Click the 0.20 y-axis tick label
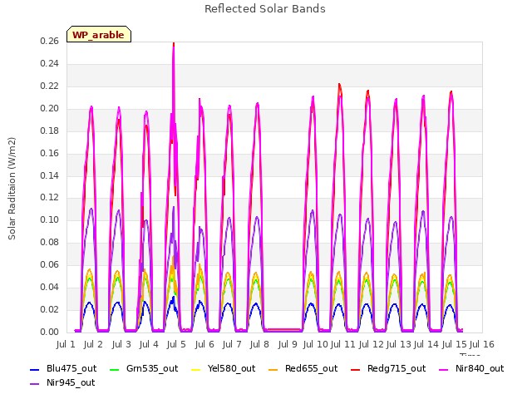532x399 pixels. pos(50,109)
